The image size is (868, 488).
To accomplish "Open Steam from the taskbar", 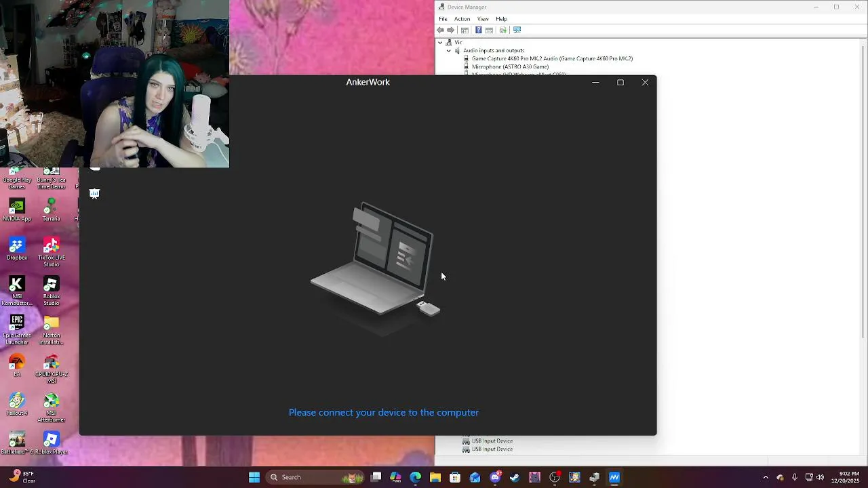I will pyautogui.click(x=515, y=477).
